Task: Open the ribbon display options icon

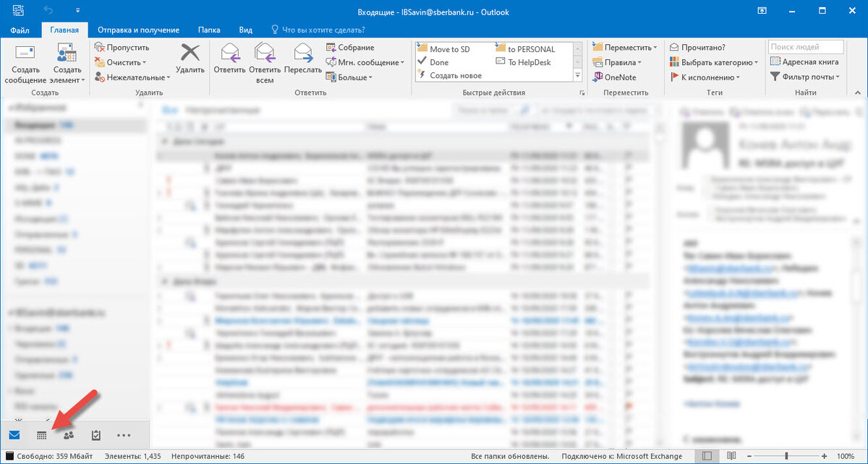Action: (x=762, y=11)
